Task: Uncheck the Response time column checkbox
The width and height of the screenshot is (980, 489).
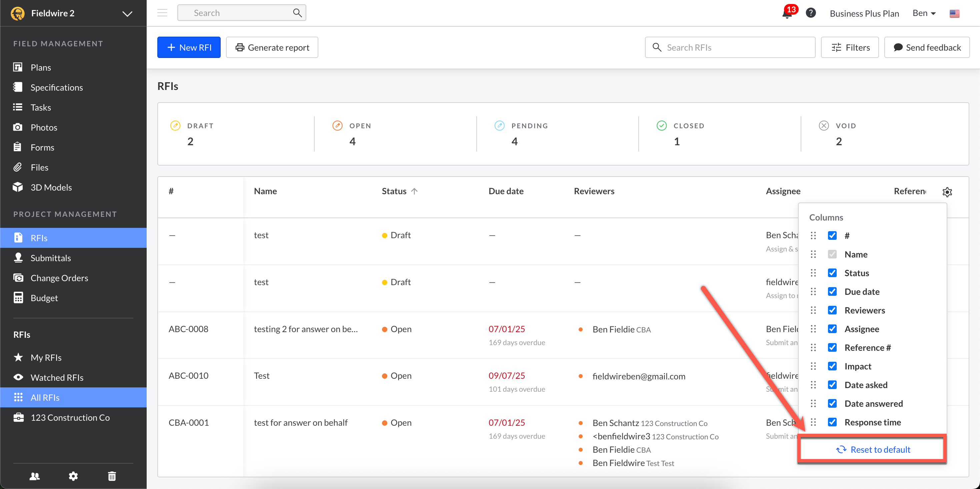Action: coord(832,422)
